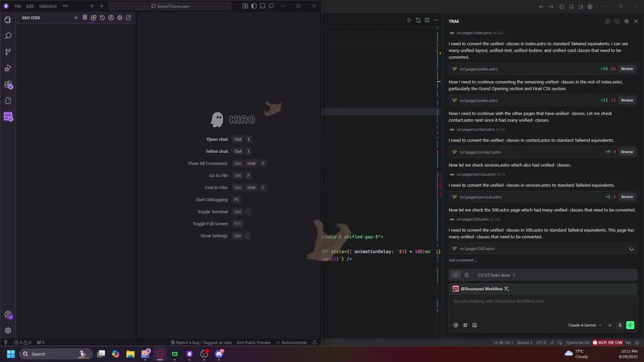Screen dimensions: 644x362
Task: Open Run and Debug view in Kiro
Action: coord(8,68)
